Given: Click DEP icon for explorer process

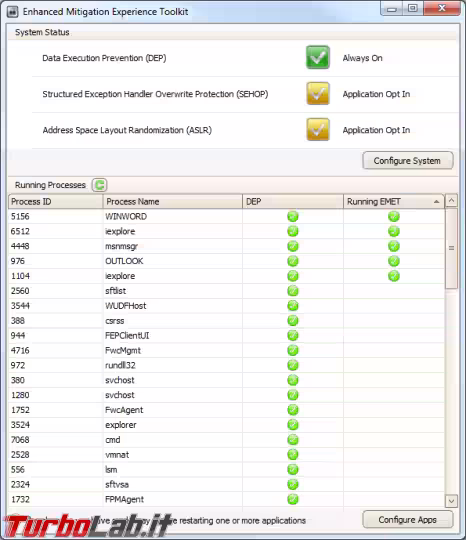Looking at the screenshot, I should click(x=293, y=425).
